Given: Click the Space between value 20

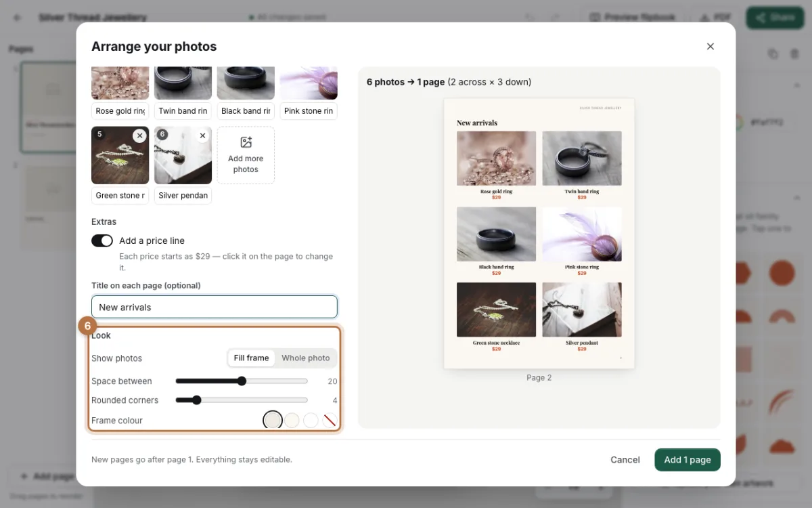Looking at the screenshot, I should coord(332,381).
